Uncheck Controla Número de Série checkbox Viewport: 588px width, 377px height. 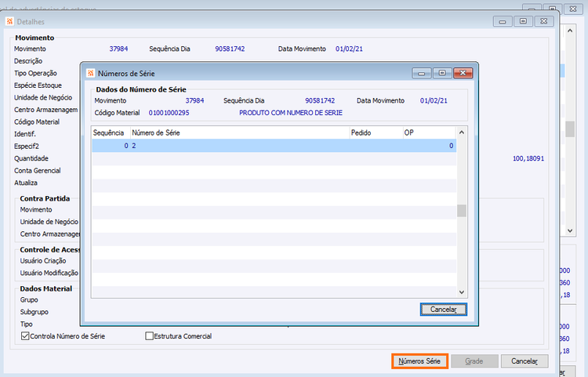point(25,336)
